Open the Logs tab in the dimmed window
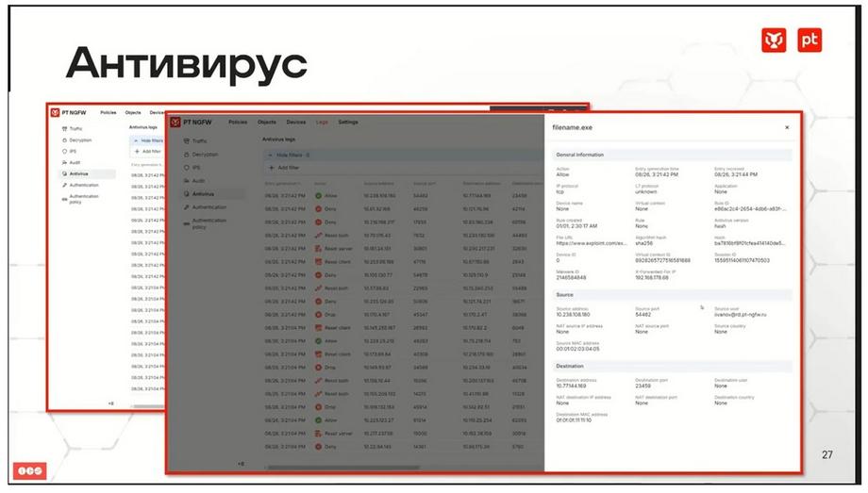The image size is (868, 493). click(322, 122)
